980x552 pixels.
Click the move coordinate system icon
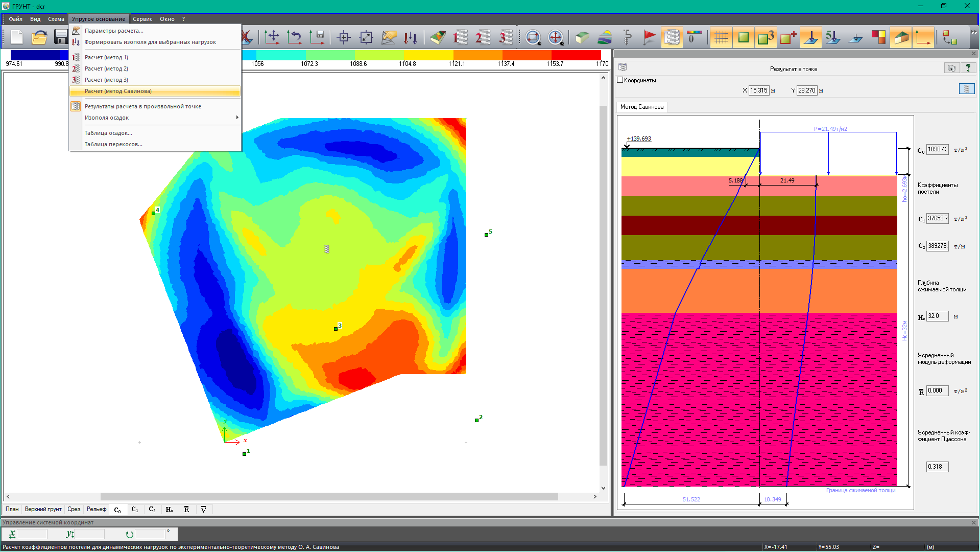(x=272, y=37)
